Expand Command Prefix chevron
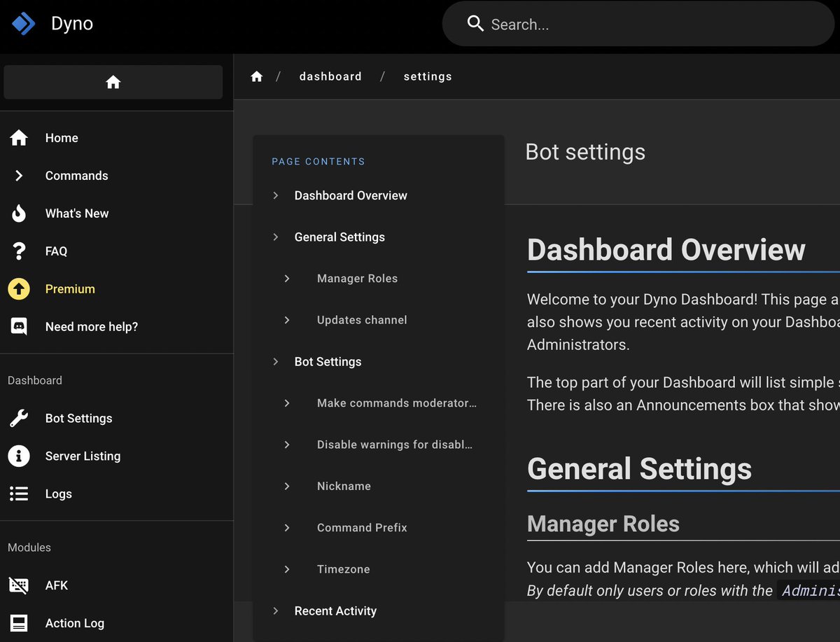 click(x=287, y=528)
